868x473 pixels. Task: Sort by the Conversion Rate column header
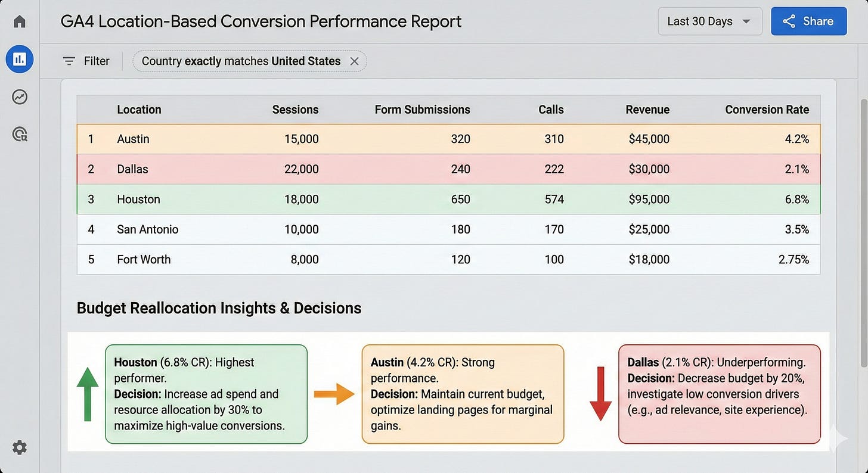click(x=767, y=109)
